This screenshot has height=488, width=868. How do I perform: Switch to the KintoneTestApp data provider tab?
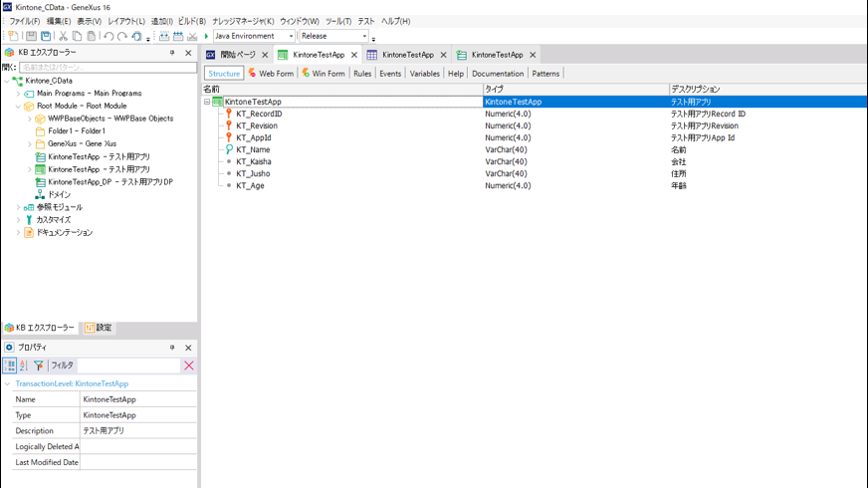pyautogui.click(x=497, y=55)
